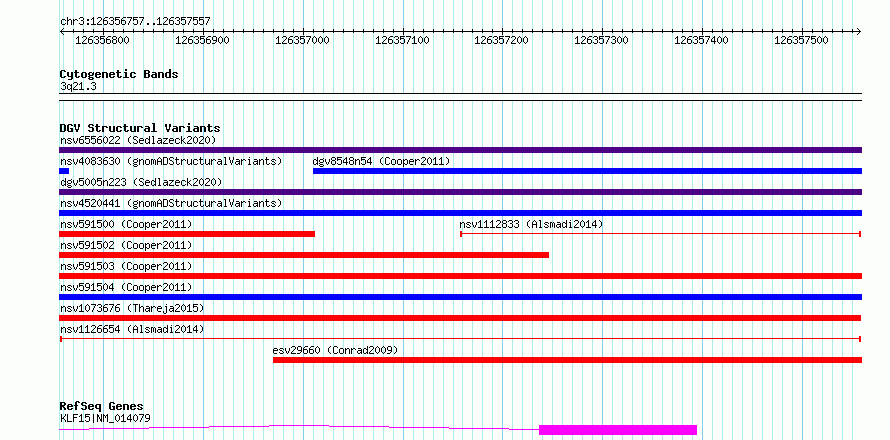Select the nsv591500 red variant bar

coord(187,234)
